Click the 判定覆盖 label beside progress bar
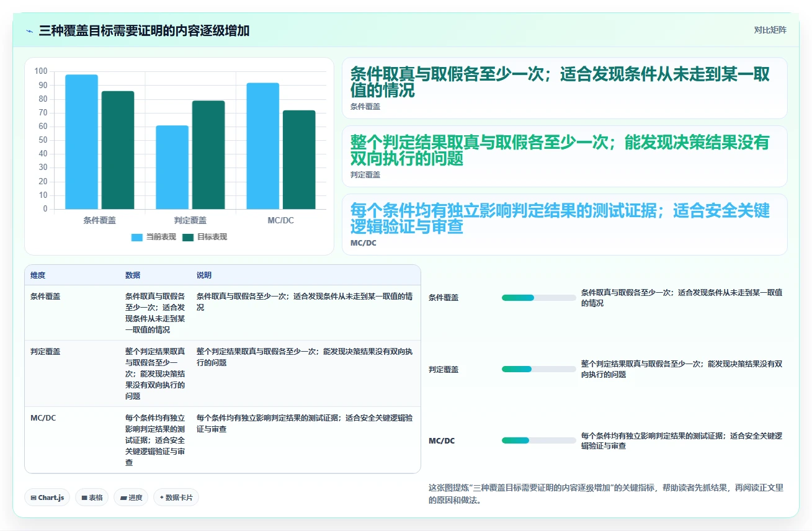Screen dimensions: 812x531 pyautogui.click(x=444, y=369)
